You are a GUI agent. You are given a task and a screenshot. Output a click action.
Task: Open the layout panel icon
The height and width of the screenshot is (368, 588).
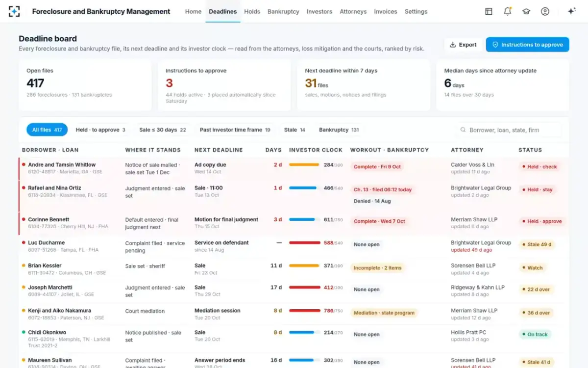point(489,11)
